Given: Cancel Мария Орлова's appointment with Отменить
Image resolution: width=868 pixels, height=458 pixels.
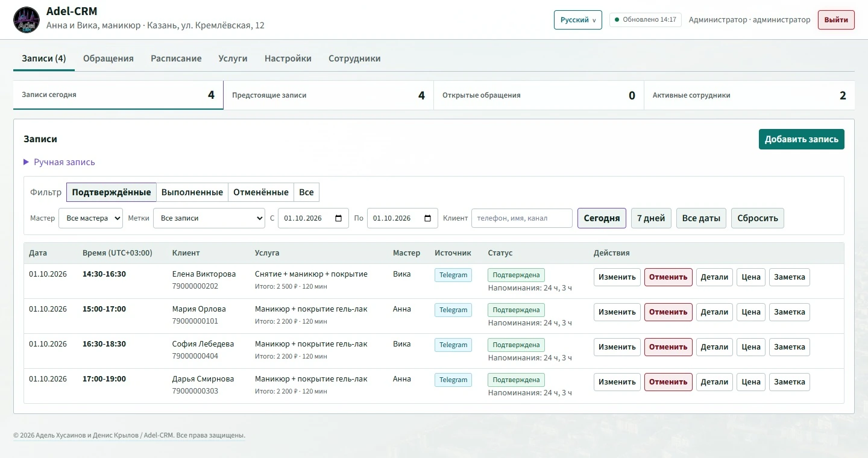Looking at the screenshot, I should click(668, 312).
